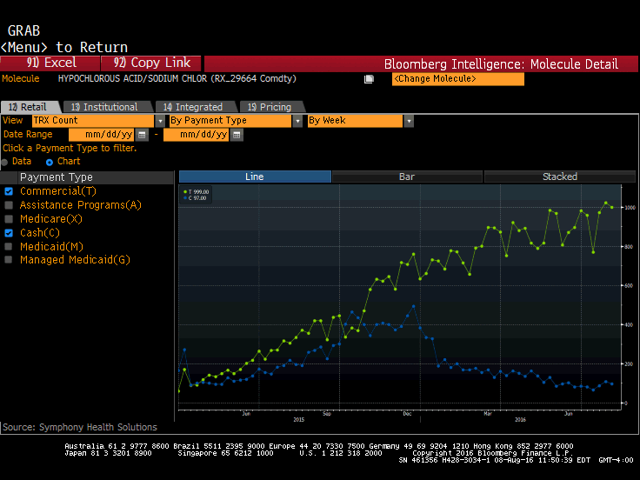The image size is (640, 480).
Task: Expand the TRX Count dropdown arrow
Action: pos(160,121)
